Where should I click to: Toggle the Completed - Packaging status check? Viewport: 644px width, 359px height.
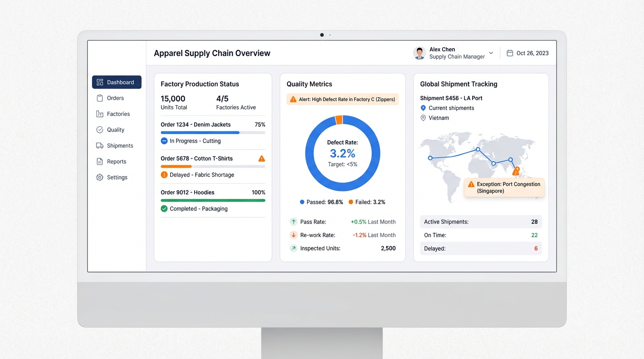(164, 208)
